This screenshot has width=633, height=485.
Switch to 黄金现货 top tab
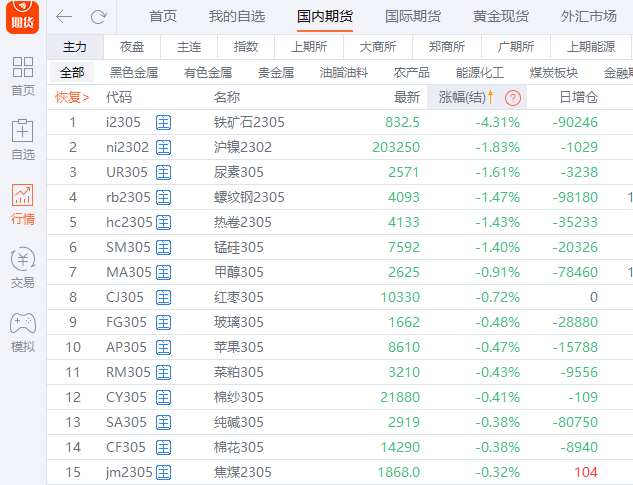coord(501,16)
